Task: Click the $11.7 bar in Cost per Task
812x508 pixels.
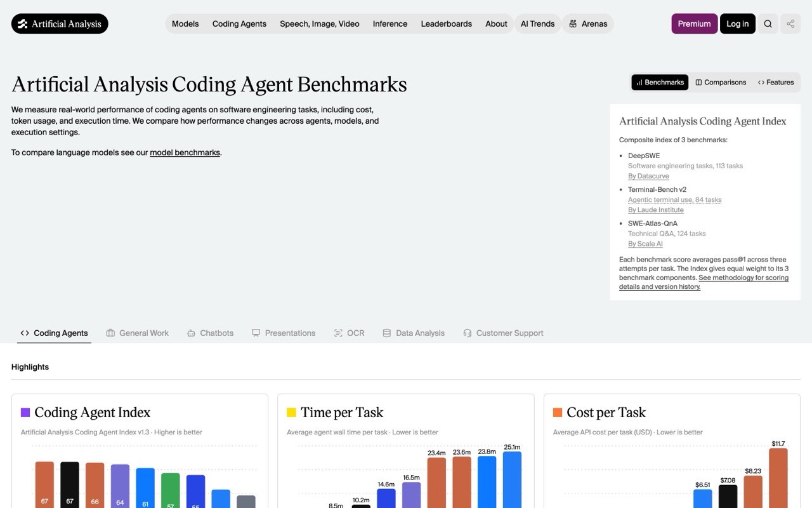Action: click(778, 478)
